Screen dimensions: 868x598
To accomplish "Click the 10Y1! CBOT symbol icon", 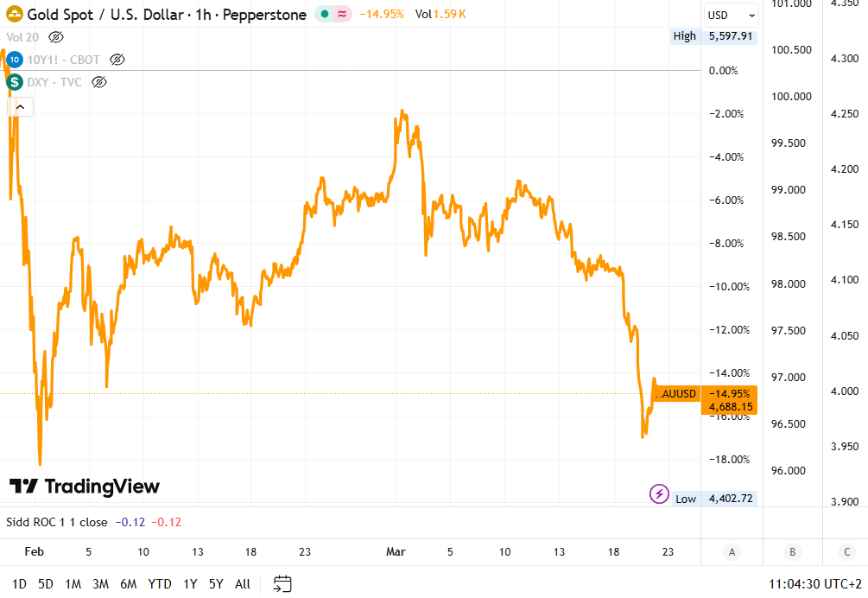I will point(15,60).
